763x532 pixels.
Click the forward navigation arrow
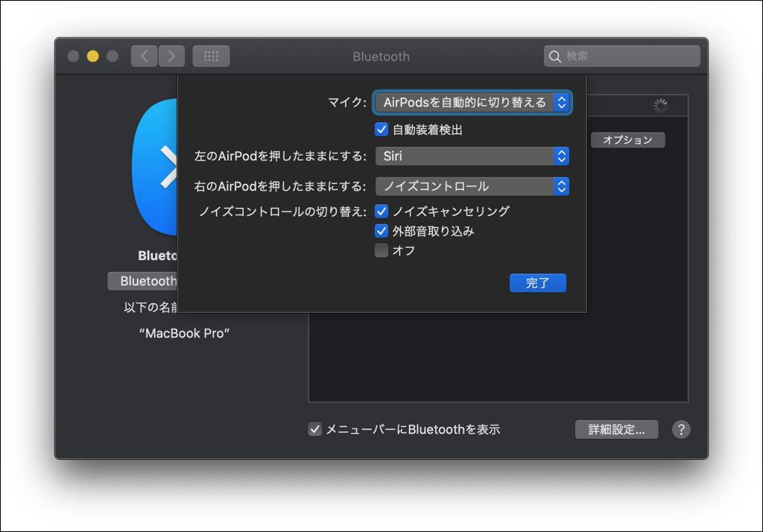[171, 57]
